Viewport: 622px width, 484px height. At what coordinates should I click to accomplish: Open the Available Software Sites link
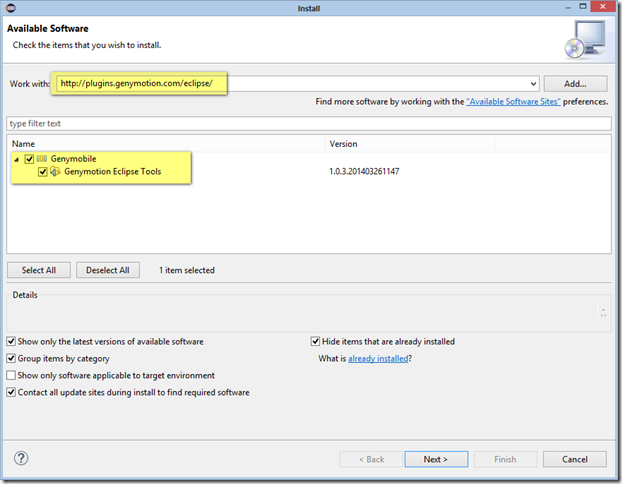click(513, 102)
